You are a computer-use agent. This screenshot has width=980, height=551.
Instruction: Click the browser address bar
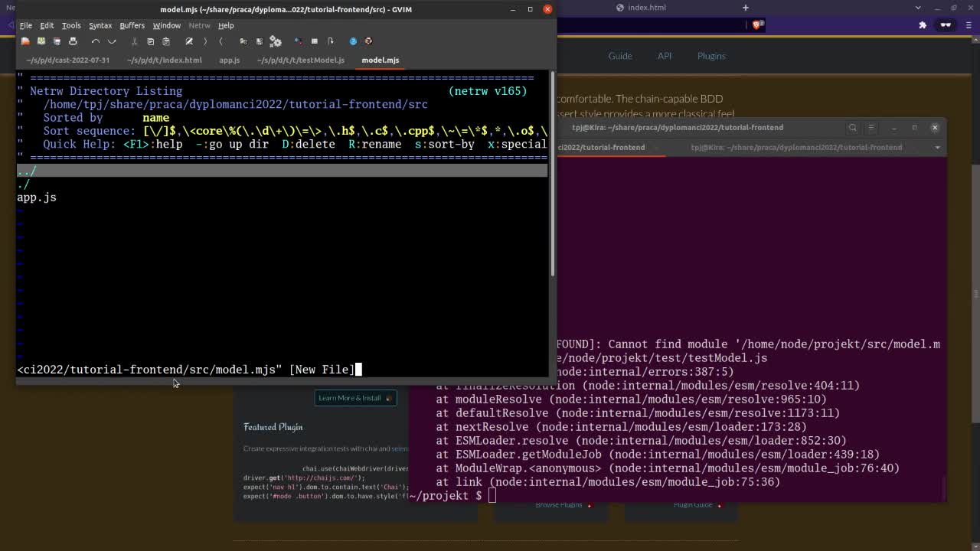click(651, 24)
